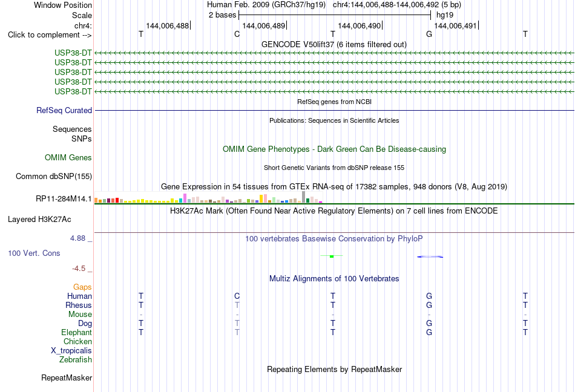Click the C base beside Click to complement
Image resolution: width=575 pixels, height=392 pixels.
tap(237, 34)
